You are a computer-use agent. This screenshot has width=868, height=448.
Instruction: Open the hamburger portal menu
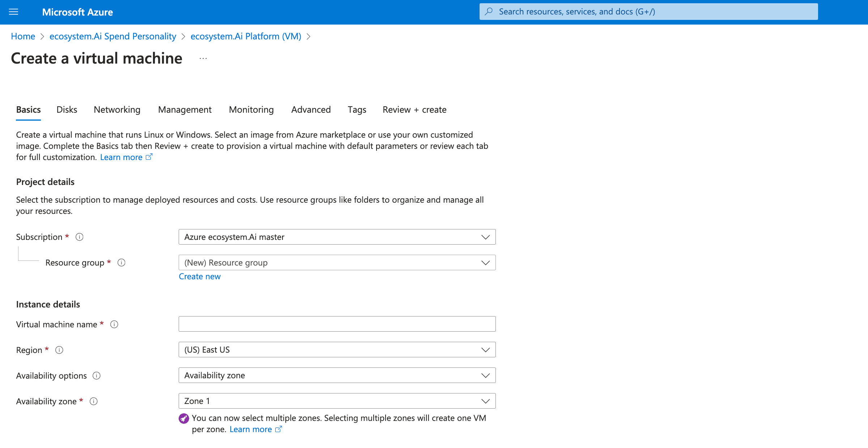point(13,12)
